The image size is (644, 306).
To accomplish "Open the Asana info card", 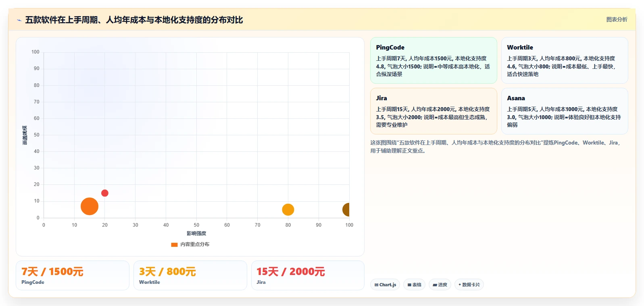I will tap(565, 111).
